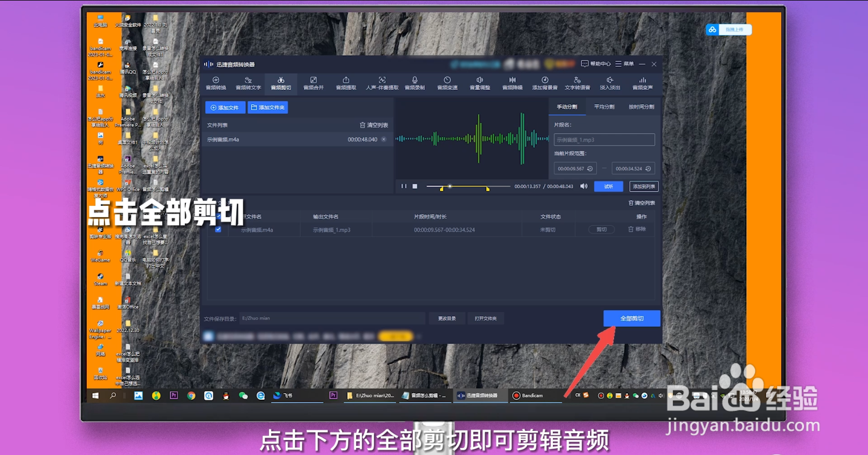The image size is (868, 455).
Task: Uncheck the 示例音频.m4a segment row checkbox
Action: 218,229
